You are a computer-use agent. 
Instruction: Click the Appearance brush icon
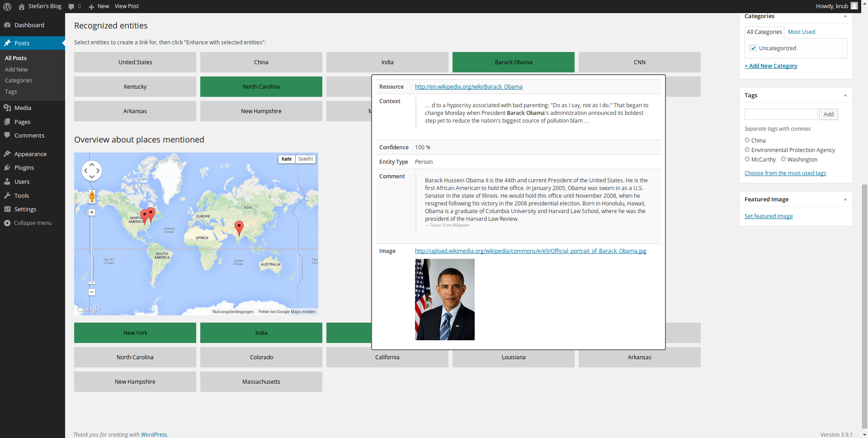click(x=7, y=154)
